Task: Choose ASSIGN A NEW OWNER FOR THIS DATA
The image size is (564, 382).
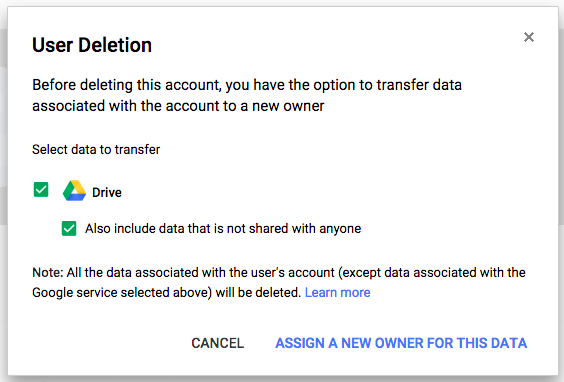Action: (401, 343)
